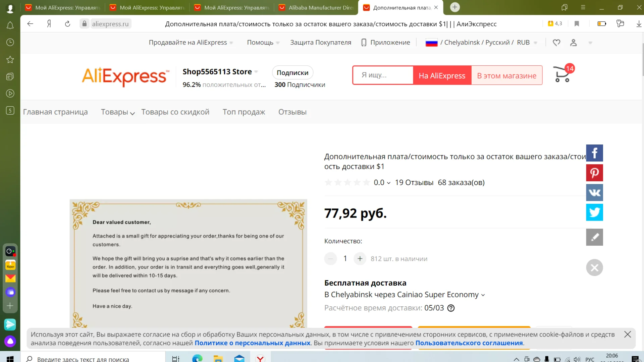Share product on Facebook icon
The image size is (644, 362).
pos(594,153)
